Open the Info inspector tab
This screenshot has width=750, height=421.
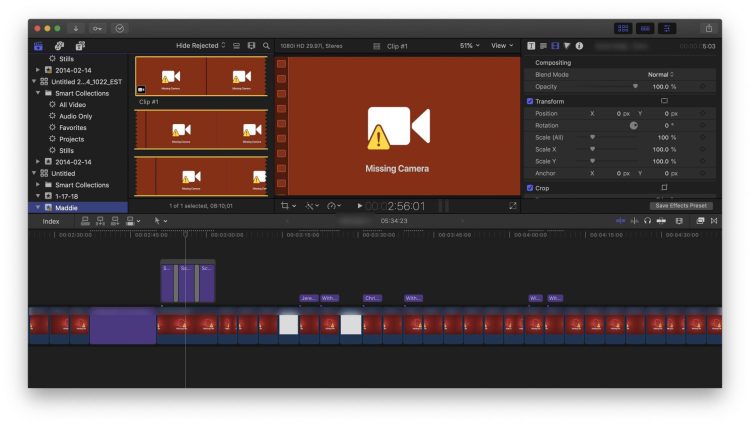[579, 46]
